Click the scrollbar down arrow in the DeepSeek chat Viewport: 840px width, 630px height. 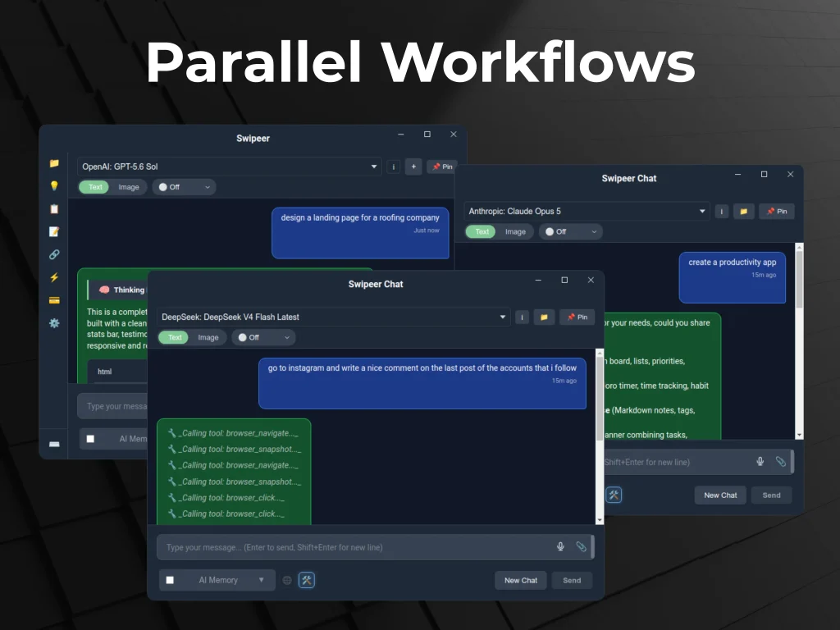[600, 519]
